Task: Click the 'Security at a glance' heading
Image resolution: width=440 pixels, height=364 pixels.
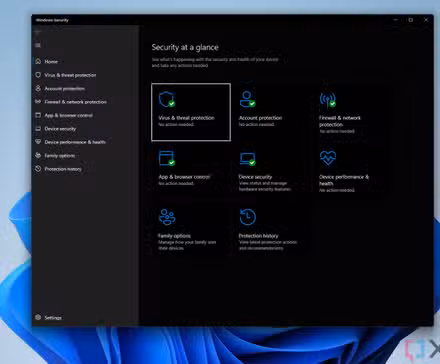Action: pyautogui.click(x=185, y=47)
